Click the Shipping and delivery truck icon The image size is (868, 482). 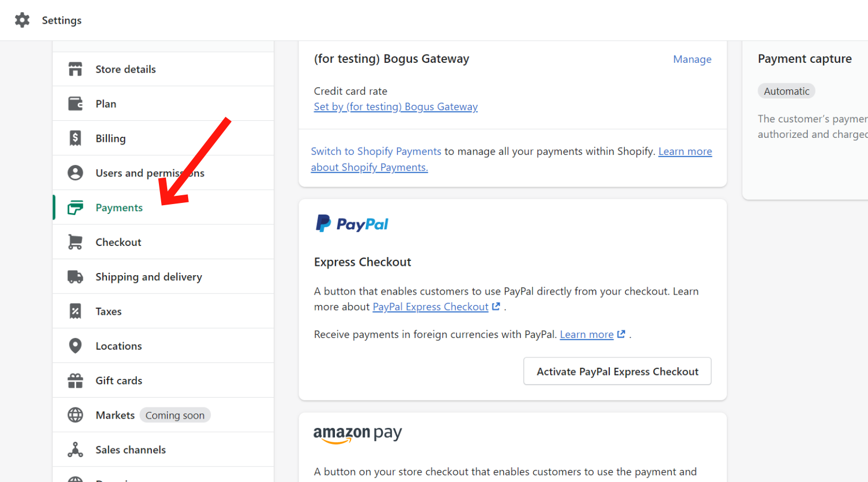coord(76,276)
